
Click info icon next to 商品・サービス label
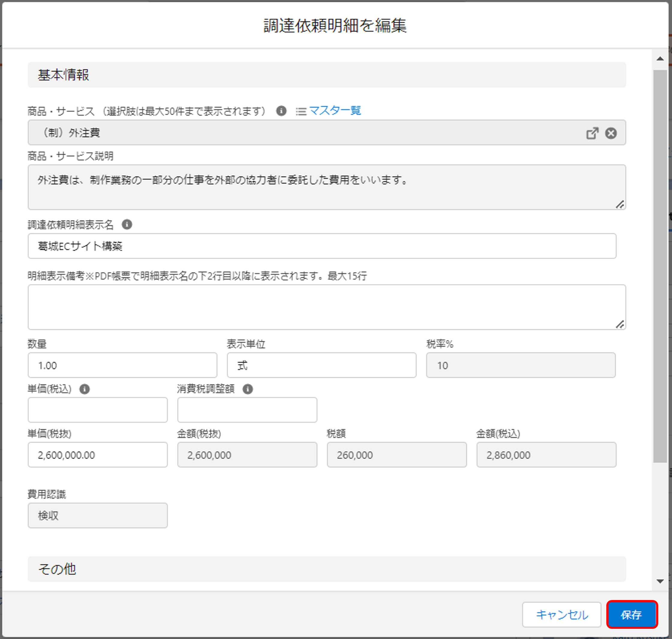(281, 111)
